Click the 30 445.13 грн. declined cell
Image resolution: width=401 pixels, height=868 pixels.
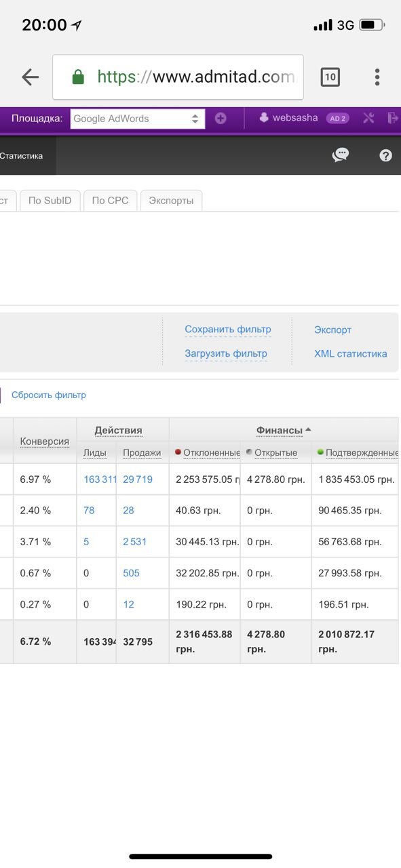point(207,542)
